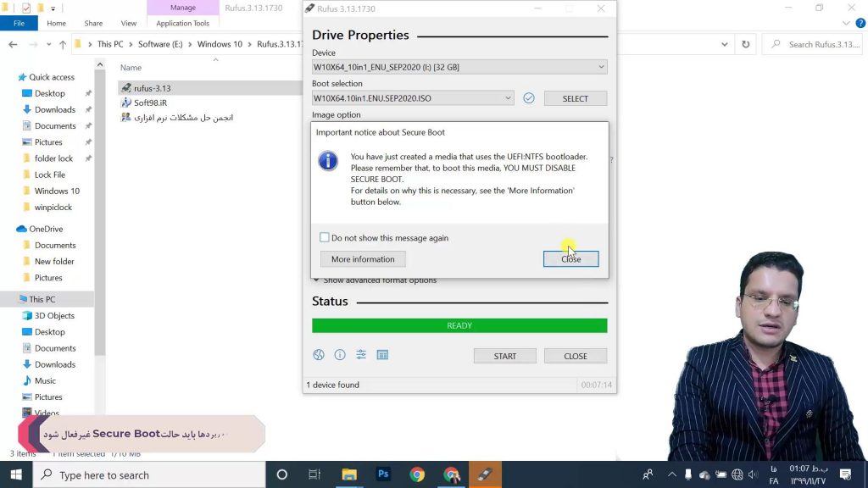Image resolution: width=868 pixels, height=488 pixels.
Task: Switch to the View ribbon tab
Action: pos(129,23)
